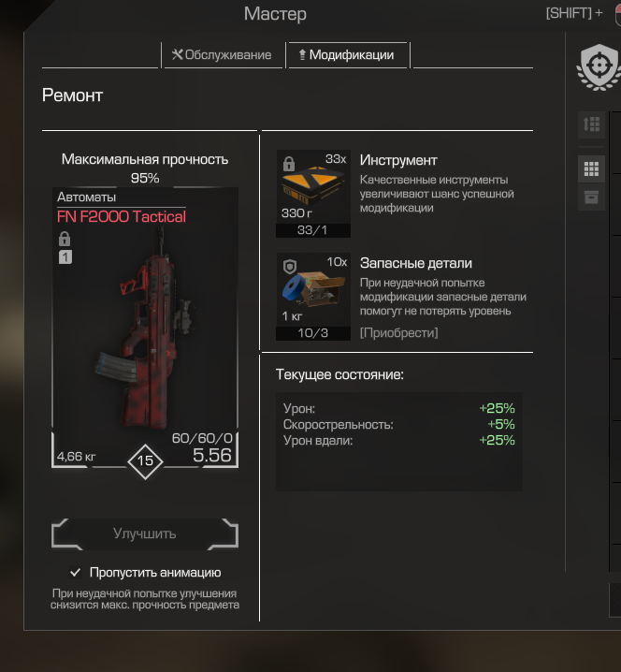Image resolution: width=621 pixels, height=672 pixels.
Task: Click the lock icon on weapon card
Action: pos(65,239)
